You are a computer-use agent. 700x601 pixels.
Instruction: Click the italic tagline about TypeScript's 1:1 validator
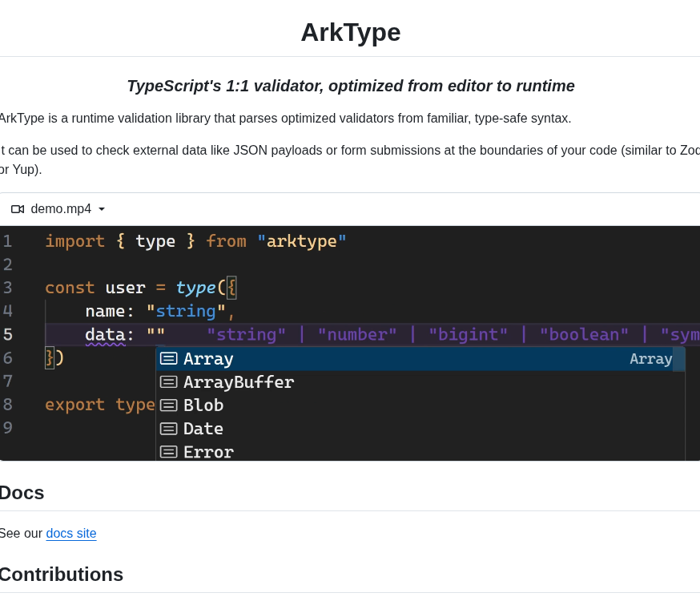click(x=351, y=86)
